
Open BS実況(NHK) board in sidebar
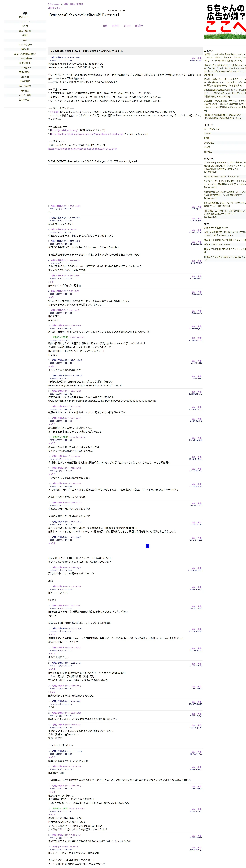click(25, 63)
